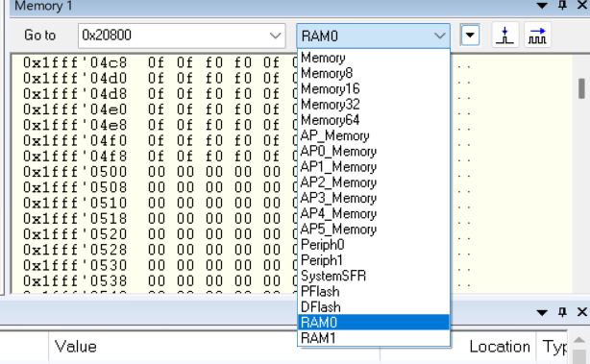Pin the Memory 1 panel

coord(562,5)
